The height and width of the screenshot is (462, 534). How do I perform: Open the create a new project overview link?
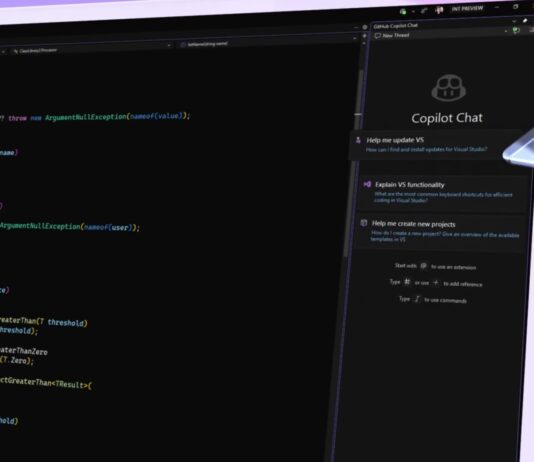(444, 236)
